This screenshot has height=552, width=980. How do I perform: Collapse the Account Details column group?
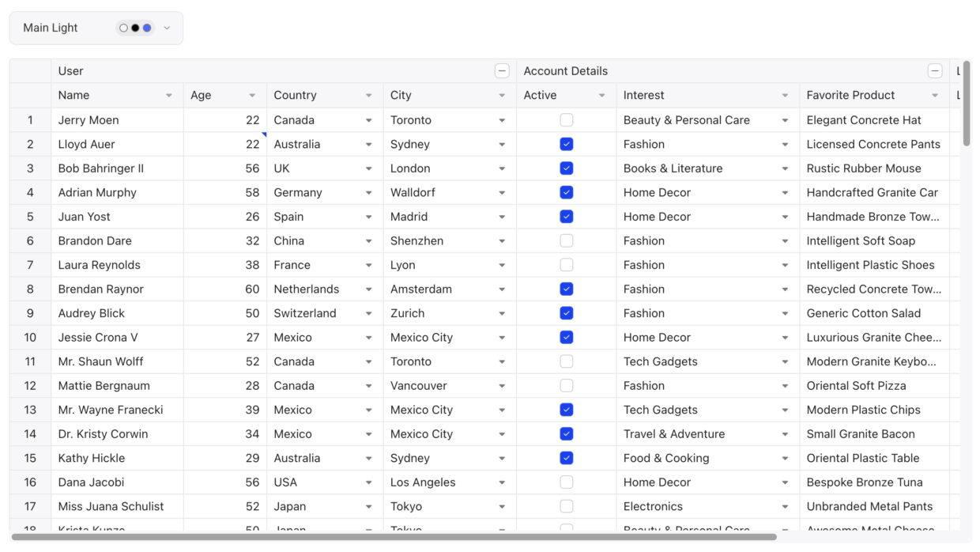(x=935, y=71)
